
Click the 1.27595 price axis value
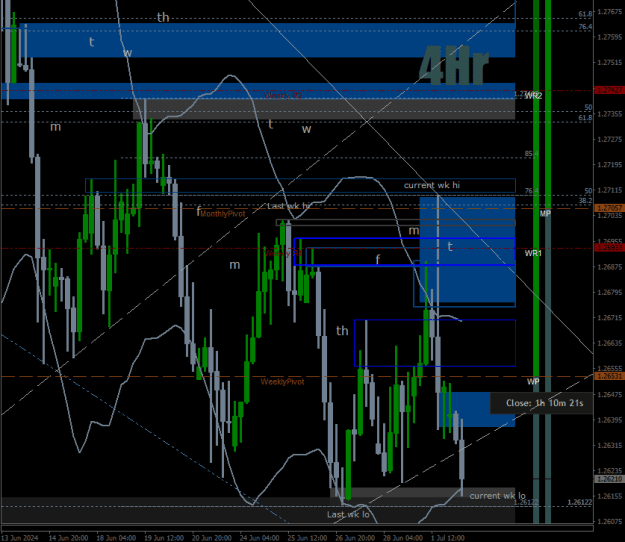pyautogui.click(x=610, y=37)
